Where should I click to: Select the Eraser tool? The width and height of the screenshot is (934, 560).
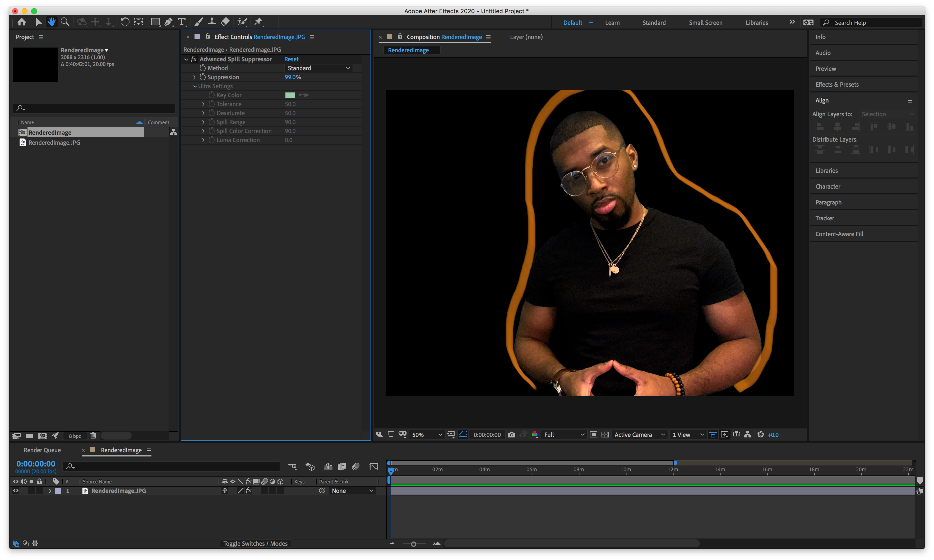225,22
